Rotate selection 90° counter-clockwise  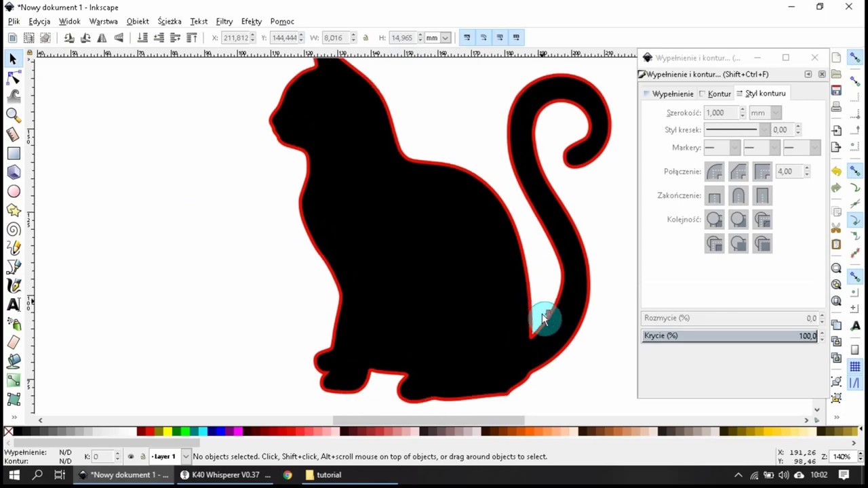tap(69, 37)
